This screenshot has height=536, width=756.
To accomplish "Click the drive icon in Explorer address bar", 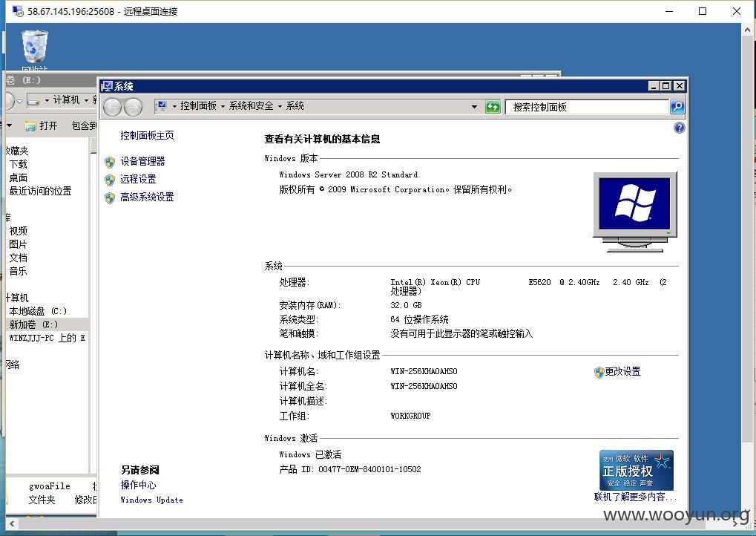I will (x=33, y=100).
